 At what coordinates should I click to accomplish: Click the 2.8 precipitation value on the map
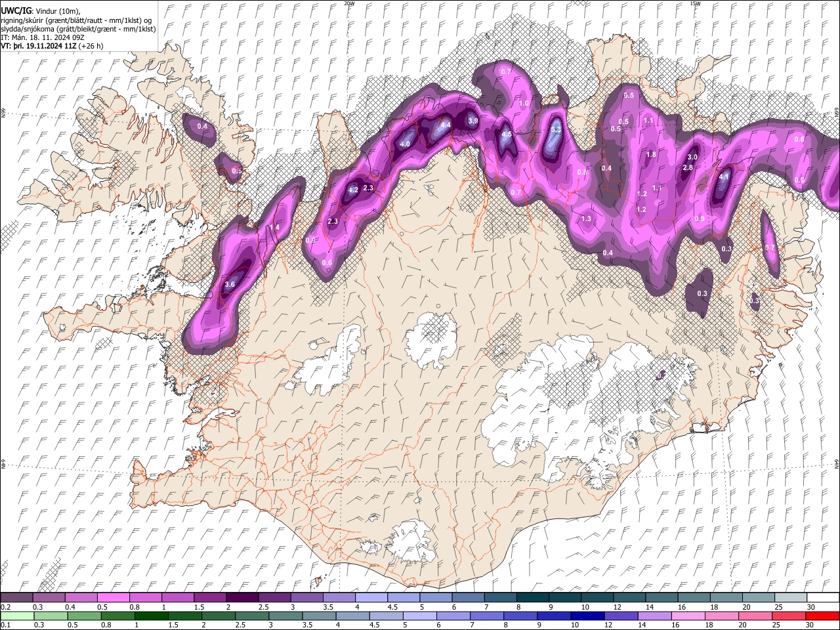click(x=688, y=168)
